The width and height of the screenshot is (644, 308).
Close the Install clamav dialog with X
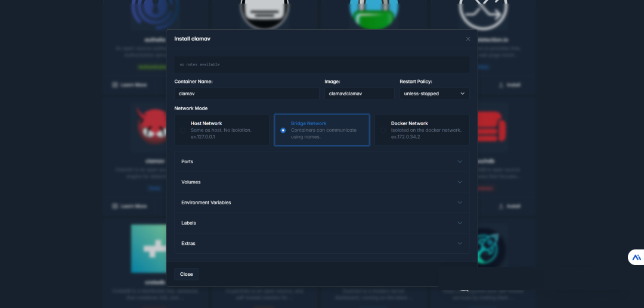tap(468, 39)
